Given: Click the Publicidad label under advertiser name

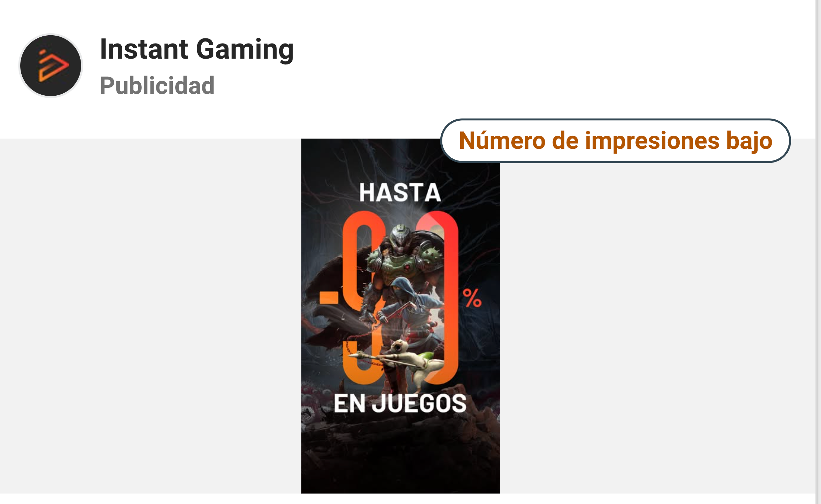Looking at the screenshot, I should pyautogui.click(x=157, y=85).
